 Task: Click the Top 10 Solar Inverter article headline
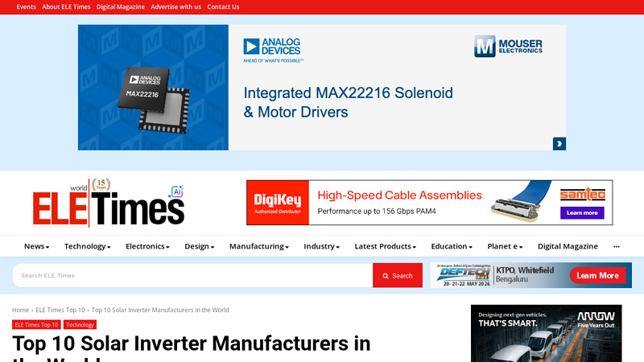click(x=192, y=348)
